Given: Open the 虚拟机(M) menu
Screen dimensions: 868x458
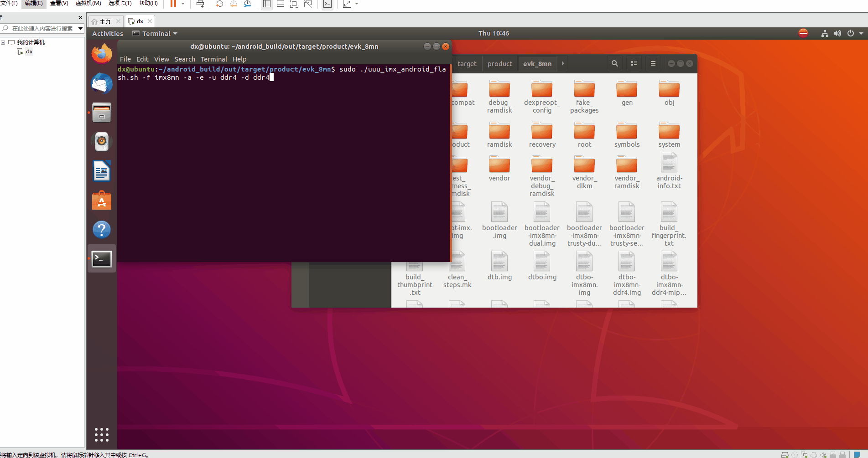Looking at the screenshot, I should 88,3.
